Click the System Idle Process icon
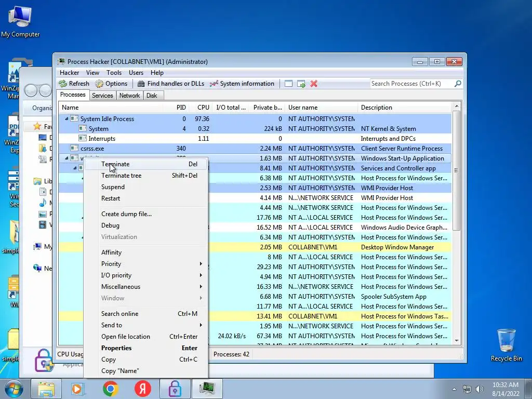 74,119
